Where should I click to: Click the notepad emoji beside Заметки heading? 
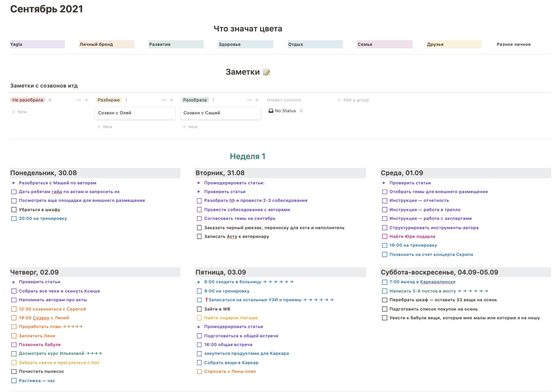[x=266, y=72]
